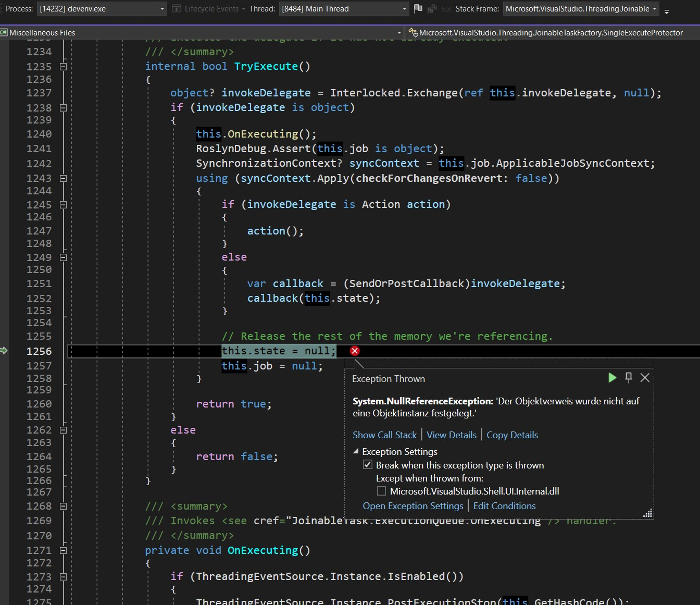Select the flag thread icon in the debug toolbar
The width and height of the screenshot is (700, 605).
[417, 8]
